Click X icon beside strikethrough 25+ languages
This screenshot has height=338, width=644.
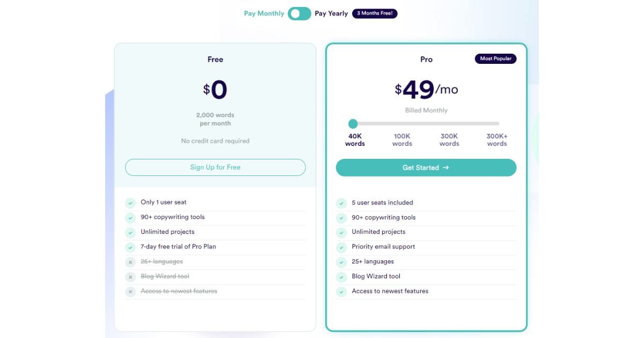[130, 262]
